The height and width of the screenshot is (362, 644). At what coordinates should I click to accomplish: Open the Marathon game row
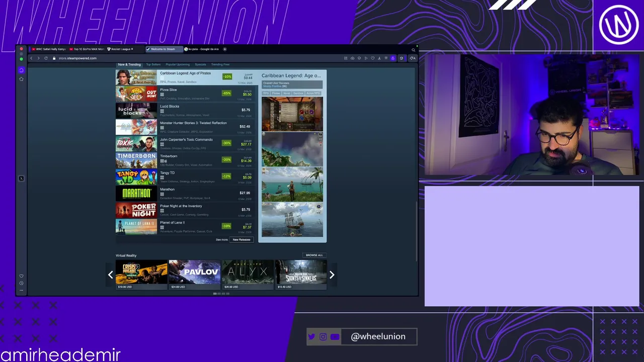(x=187, y=194)
